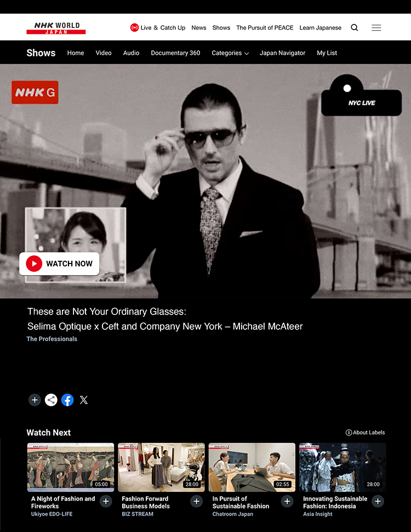The height and width of the screenshot is (532, 411).
Task: Share the video on Facebook
Action: [x=67, y=400]
